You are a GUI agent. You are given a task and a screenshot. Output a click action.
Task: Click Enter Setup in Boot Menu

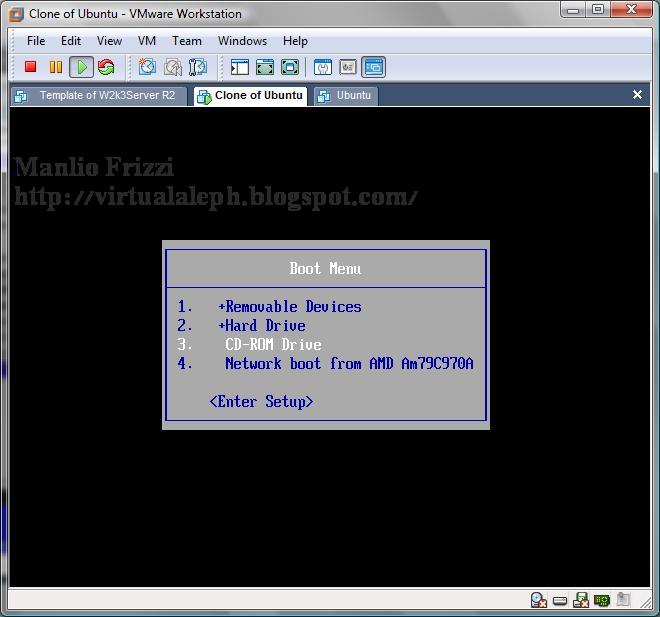(261, 402)
